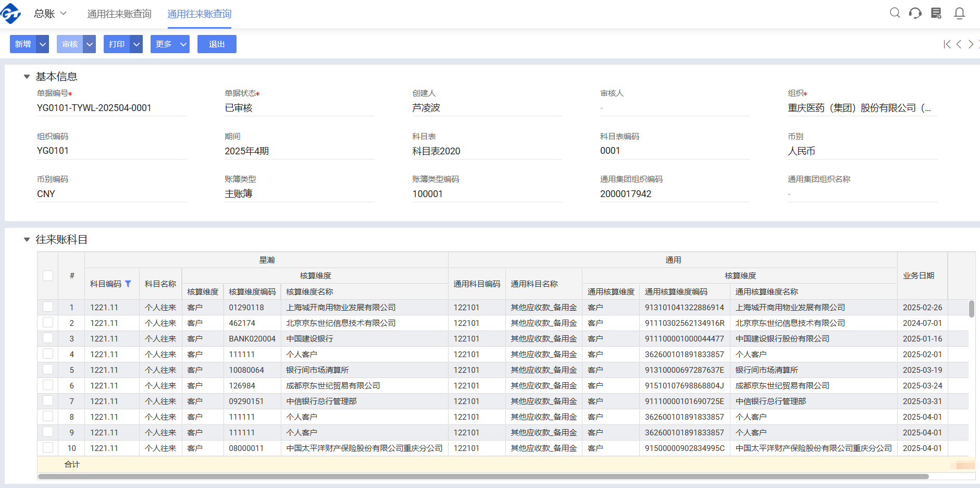The width and height of the screenshot is (980, 488).
Task: Click the 通用集团组织编码 value 2000017942
Action: point(626,194)
